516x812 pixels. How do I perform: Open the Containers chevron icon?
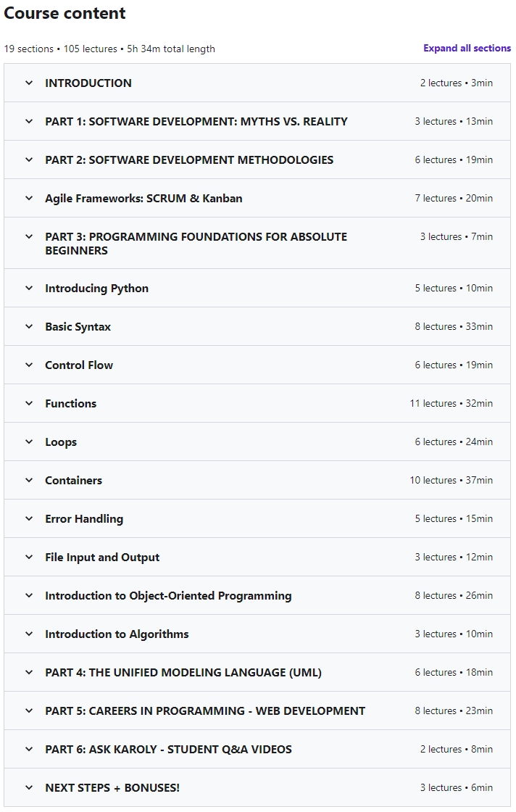tap(29, 480)
